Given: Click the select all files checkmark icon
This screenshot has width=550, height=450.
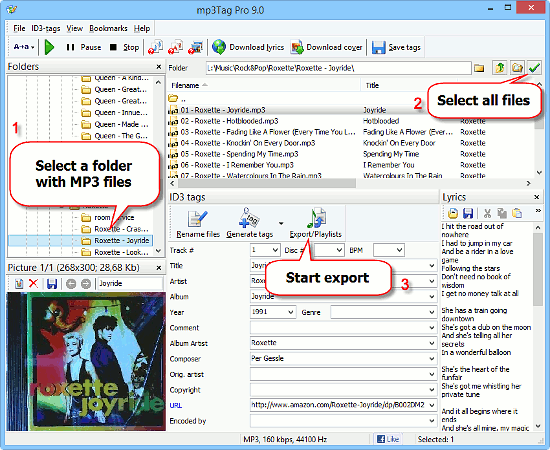Looking at the screenshot, I should pyautogui.click(x=534, y=67).
